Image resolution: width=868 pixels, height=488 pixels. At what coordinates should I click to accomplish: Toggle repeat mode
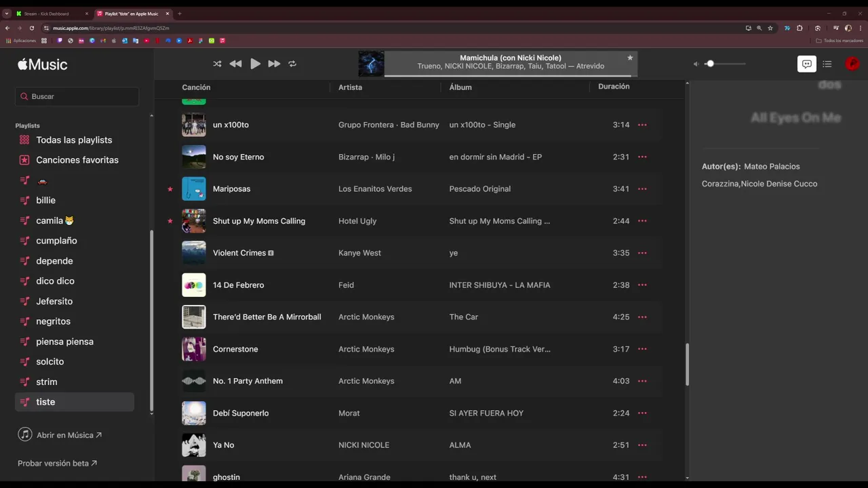tap(292, 64)
